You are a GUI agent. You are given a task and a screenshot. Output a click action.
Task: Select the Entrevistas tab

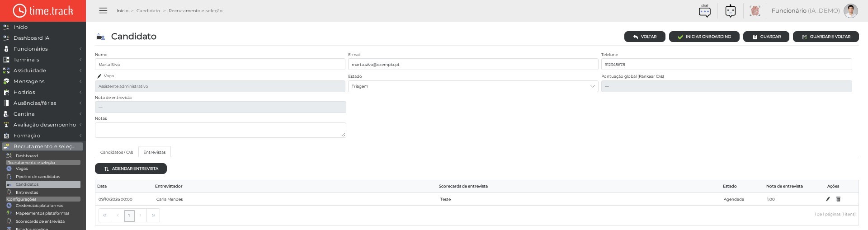pos(155,152)
